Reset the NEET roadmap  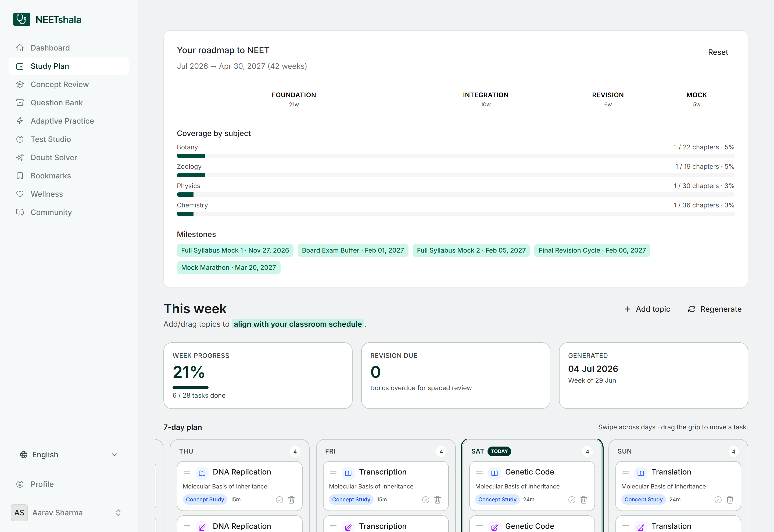(x=718, y=52)
